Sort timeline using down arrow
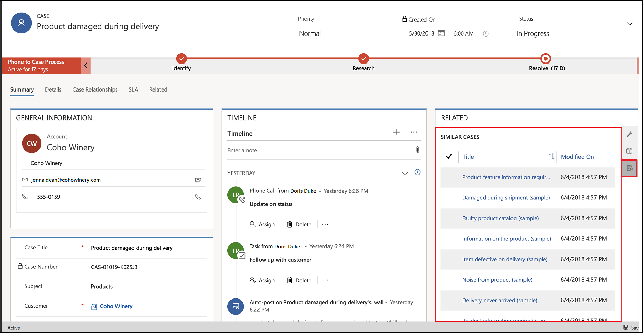 coord(405,172)
